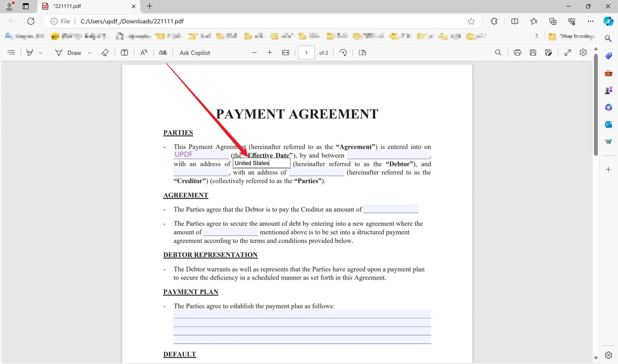Viewport: 618px width, 364px height.
Task: Click the Rotate page icon
Action: [x=343, y=52]
